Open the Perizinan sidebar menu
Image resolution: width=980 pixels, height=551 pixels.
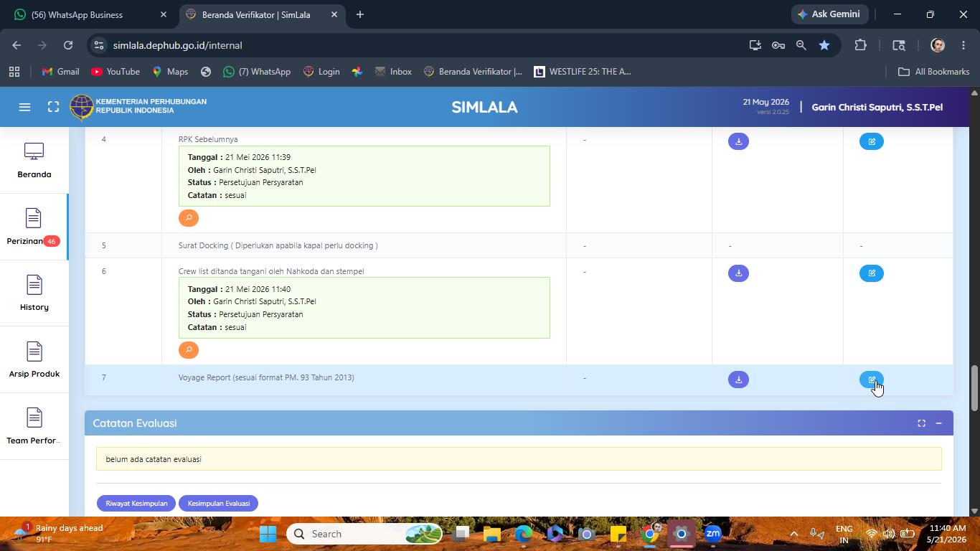34,227
